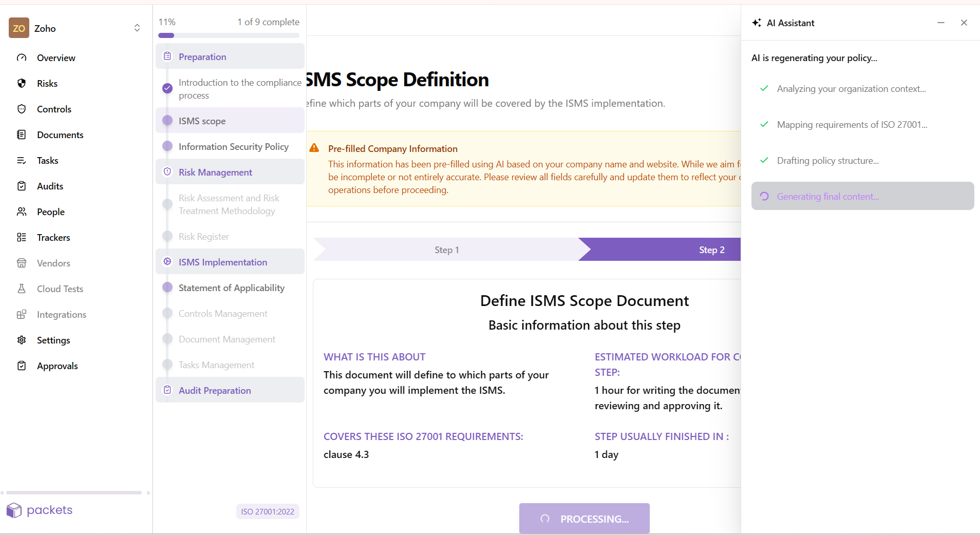Select the Risks sidebar icon
980x535 pixels.
click(22, 83)
